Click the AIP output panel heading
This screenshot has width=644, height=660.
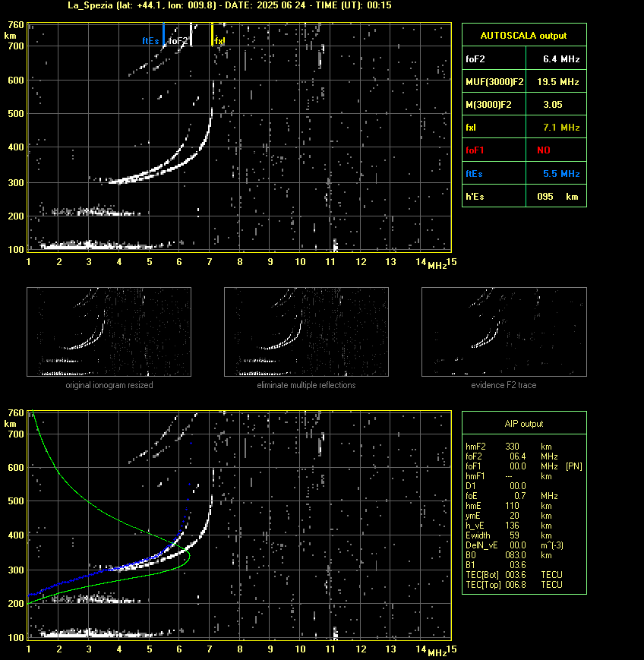pos(523,424)
